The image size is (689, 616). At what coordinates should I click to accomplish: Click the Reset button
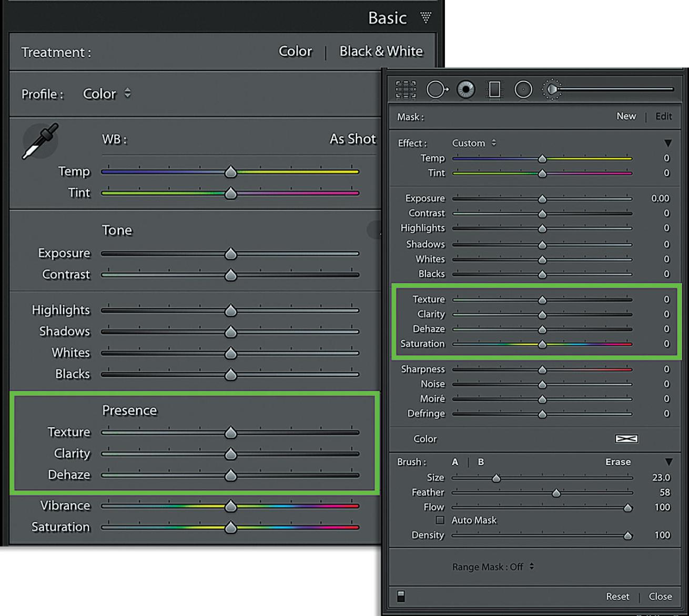coord(617,597)
